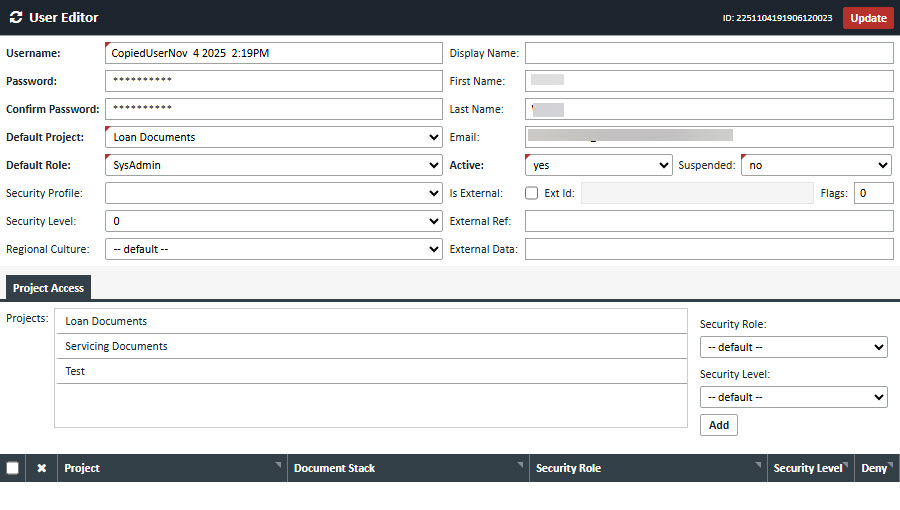Click the X delete icon in grid header
This screenshot has width=900, height=510.
click(x=42, y=468)
